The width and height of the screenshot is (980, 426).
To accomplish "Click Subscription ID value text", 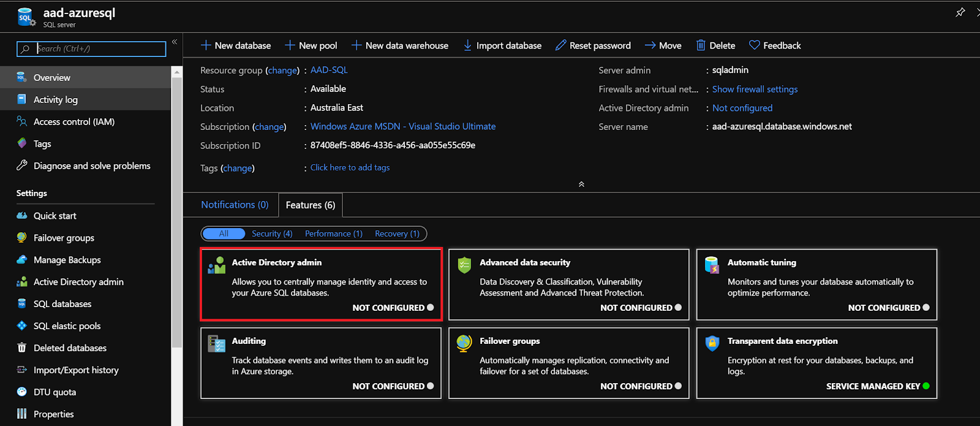I will [x=393, y=145].
